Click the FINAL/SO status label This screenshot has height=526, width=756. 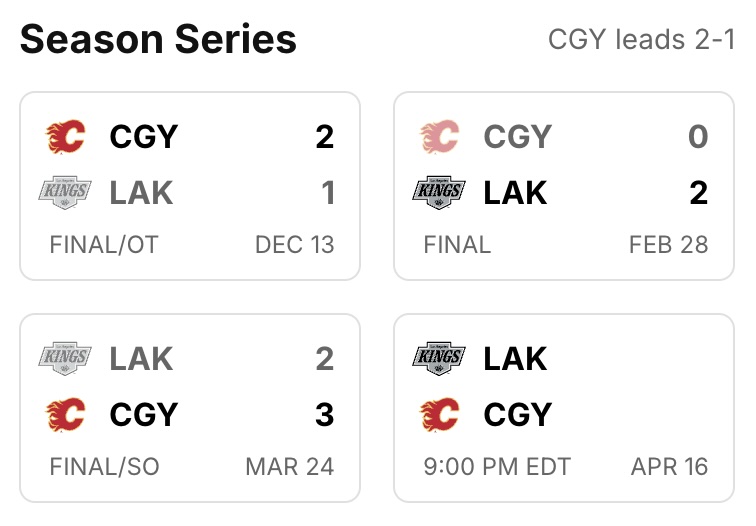(104, 466)
